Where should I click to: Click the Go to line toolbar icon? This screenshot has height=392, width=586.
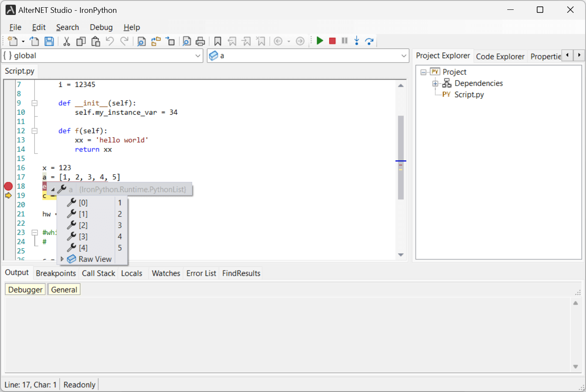[x=170, y=41]
